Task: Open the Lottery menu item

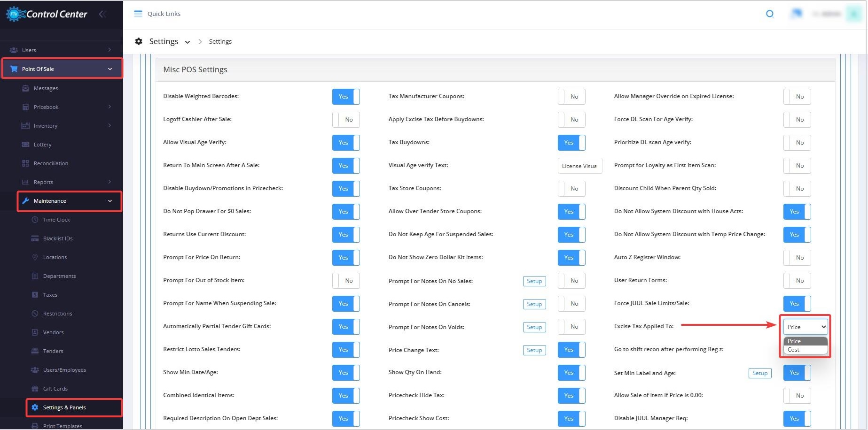Action: tap(42, 144)
